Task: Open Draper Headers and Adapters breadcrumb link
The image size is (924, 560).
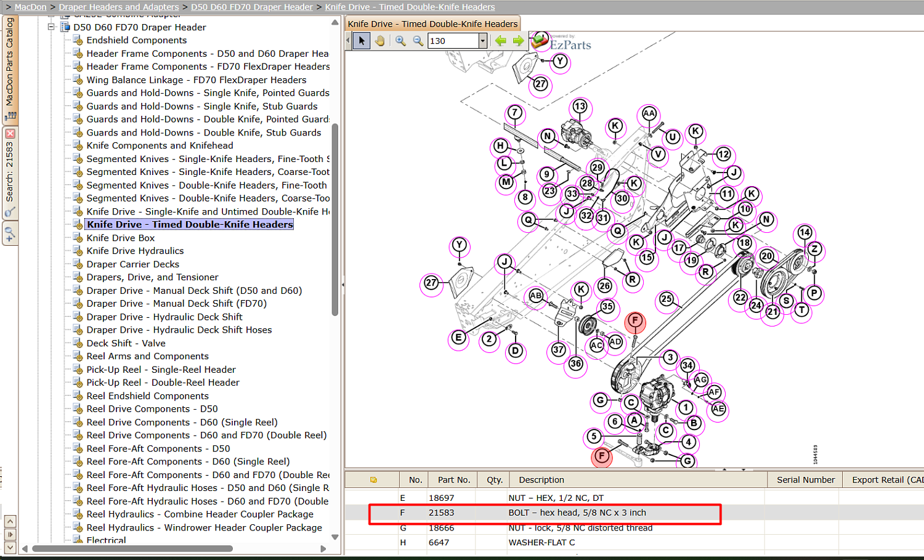Action: [x=119, y=7]
